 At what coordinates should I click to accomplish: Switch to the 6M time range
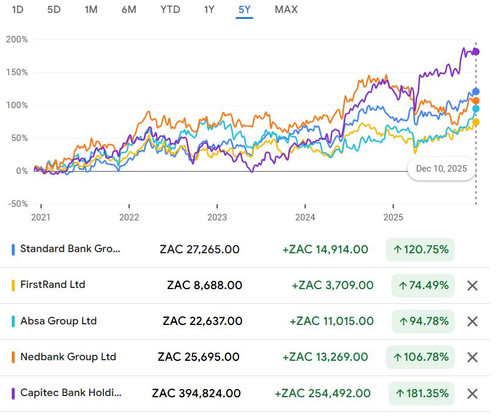pyautogui.click(x=129, y=9)
